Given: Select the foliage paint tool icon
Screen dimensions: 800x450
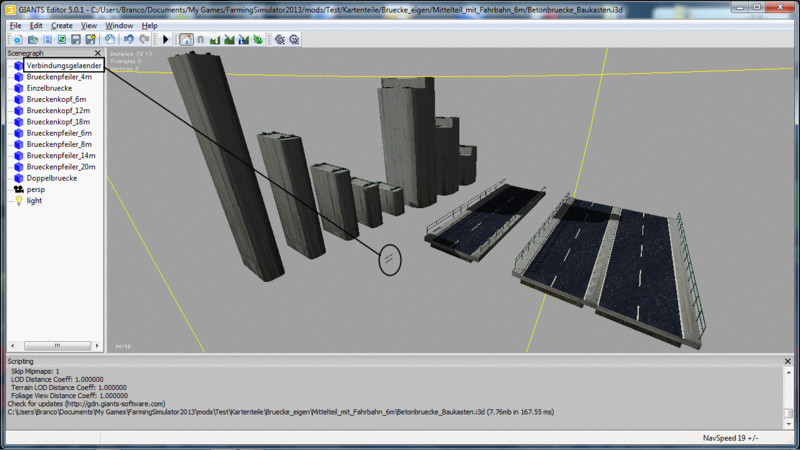Looking at the screenshot, I should [258, 39].
